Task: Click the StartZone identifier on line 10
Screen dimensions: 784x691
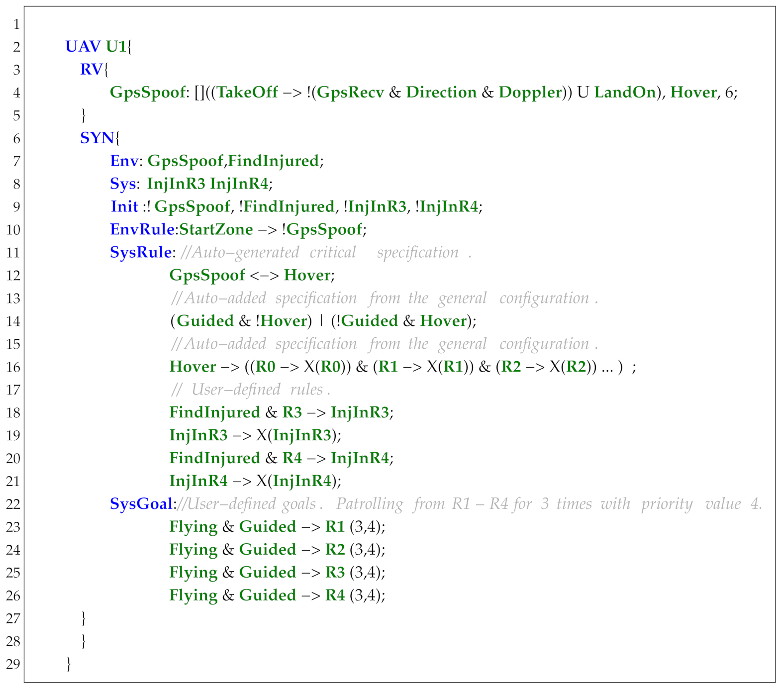Action: point(216,230)
